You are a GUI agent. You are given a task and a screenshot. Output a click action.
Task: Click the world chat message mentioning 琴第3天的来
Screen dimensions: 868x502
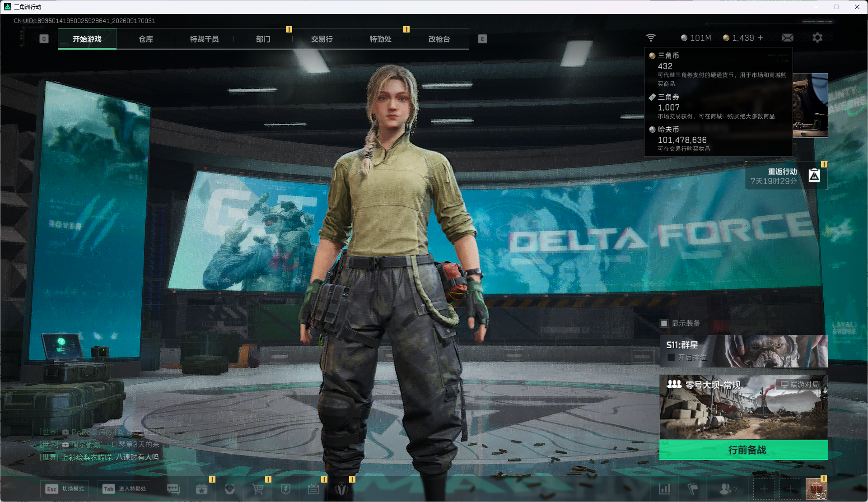100,445
